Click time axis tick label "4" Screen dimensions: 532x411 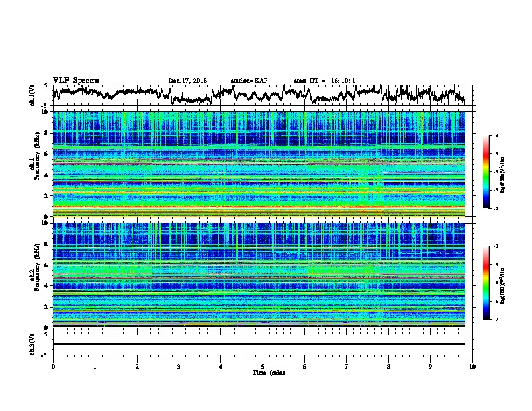[x=221, y=367]
